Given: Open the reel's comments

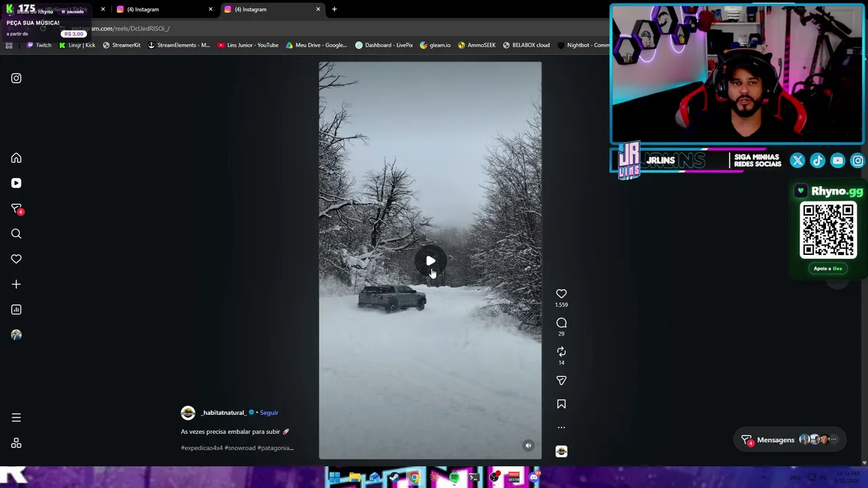Looking at the screenshot, I should click(x=561, y=323).
